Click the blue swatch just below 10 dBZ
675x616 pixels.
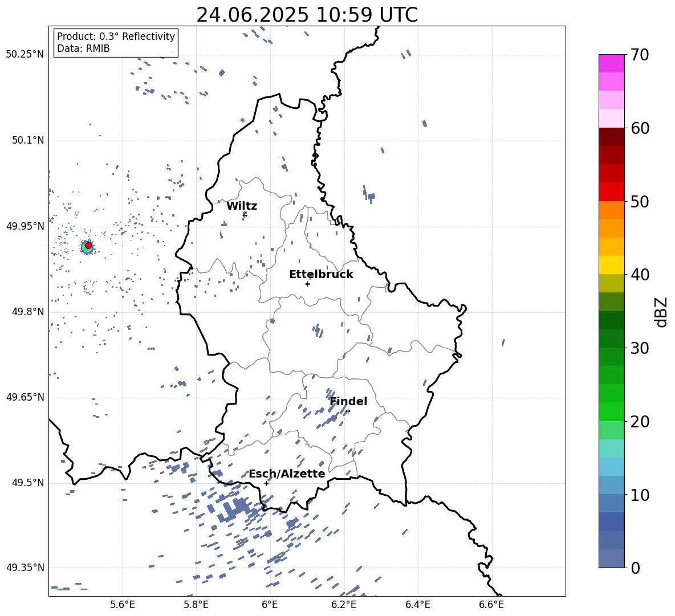[611, 503]
